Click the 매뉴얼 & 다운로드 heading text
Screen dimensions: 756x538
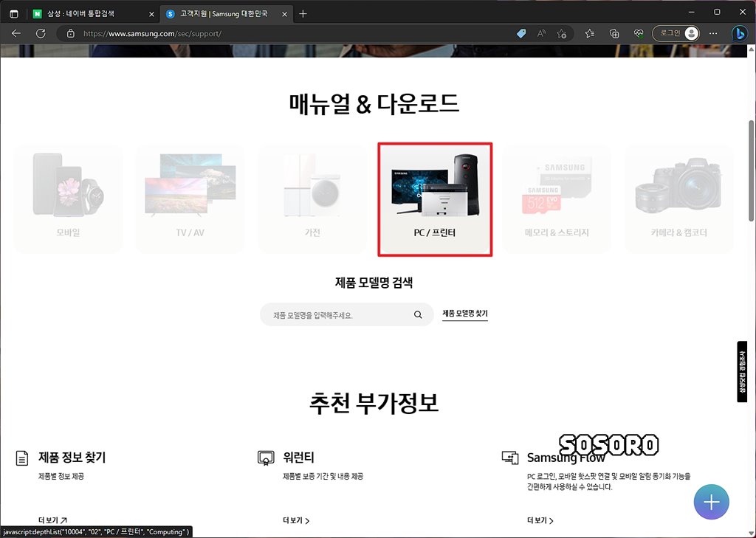point(374,103)
